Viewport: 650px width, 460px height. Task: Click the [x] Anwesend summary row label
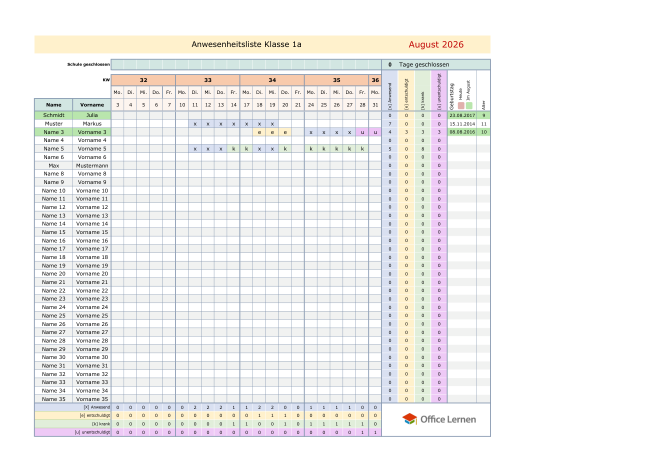click(97, 407)
